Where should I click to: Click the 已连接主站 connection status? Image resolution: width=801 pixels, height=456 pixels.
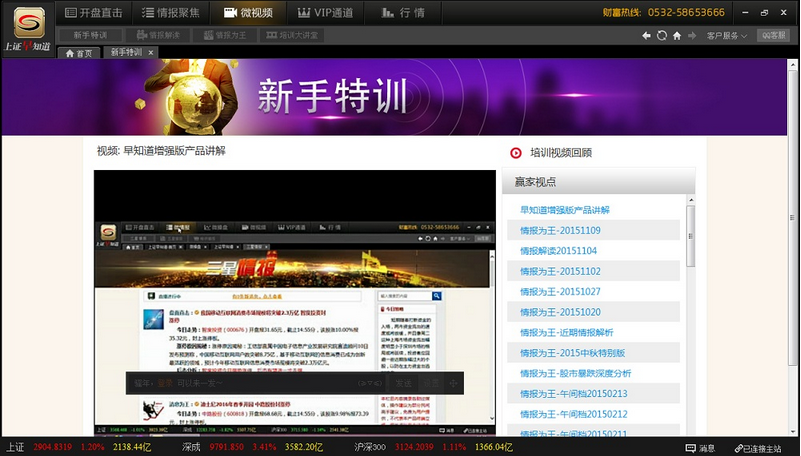pos(758,448)
